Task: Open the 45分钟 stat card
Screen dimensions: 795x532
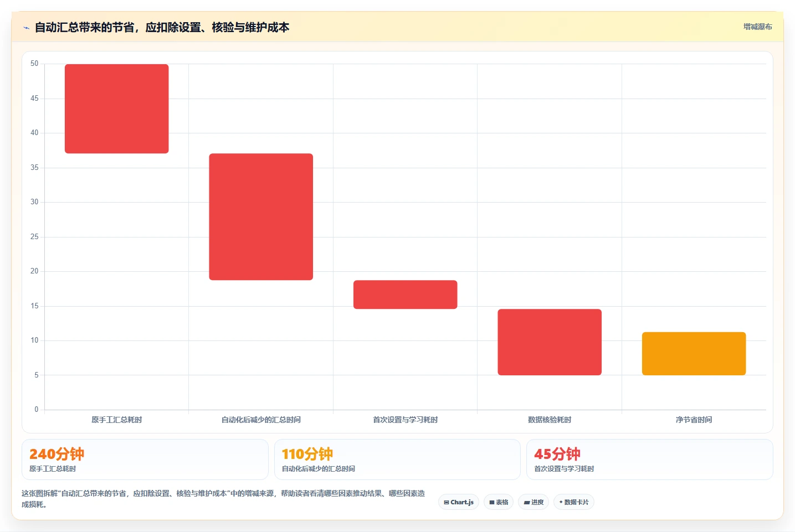Action: [x=649, y=459]
